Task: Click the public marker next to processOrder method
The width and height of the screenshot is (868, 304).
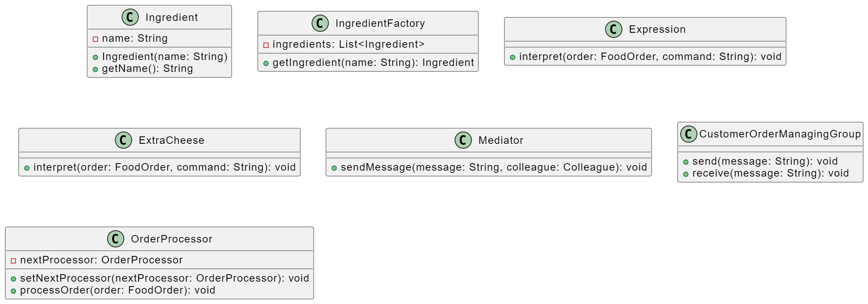Action: click(13, 291)
